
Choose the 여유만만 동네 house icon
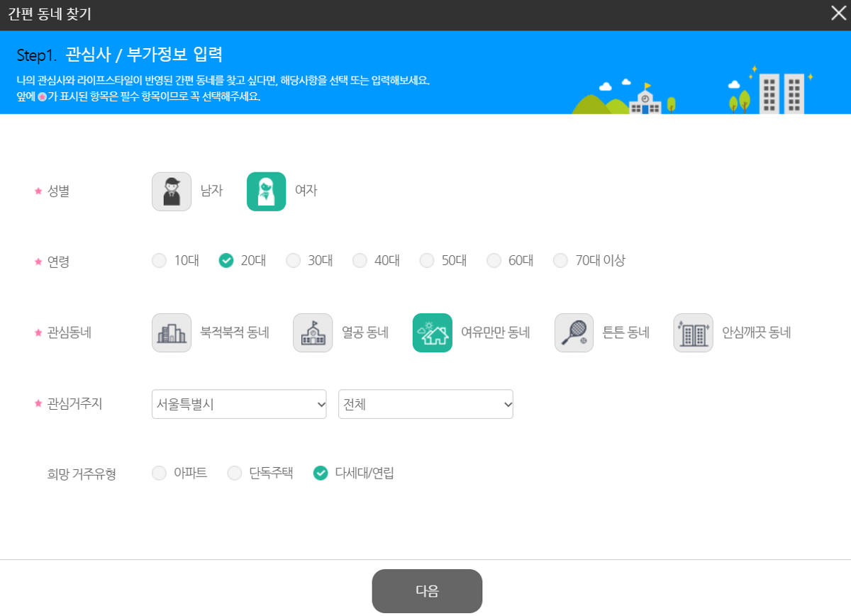[x=433, y=332]
